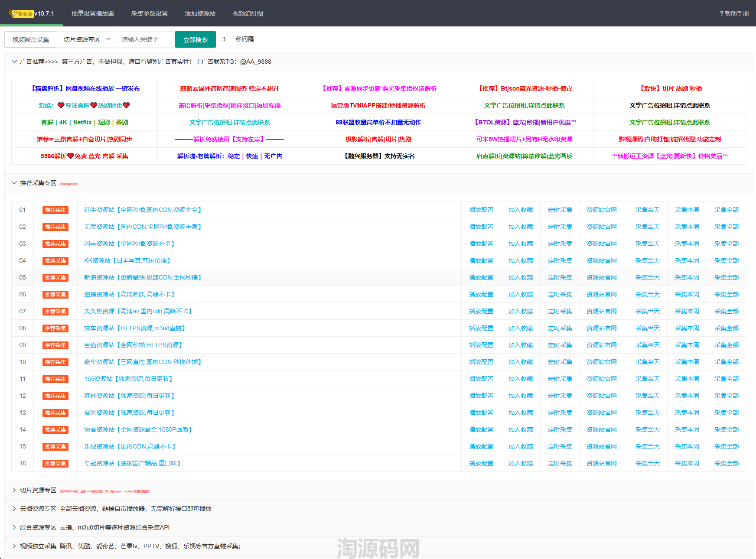Screen dimensions: 756x559
Task: Open the 官解 4K Netflix 短剧 ad
Action: coord(85,122)
